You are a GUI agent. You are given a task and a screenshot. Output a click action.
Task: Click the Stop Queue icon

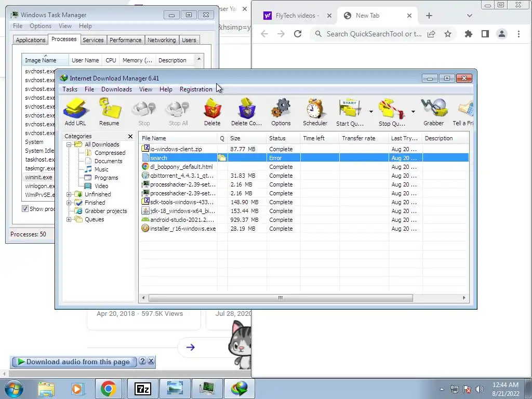click(x=392, y=112)
